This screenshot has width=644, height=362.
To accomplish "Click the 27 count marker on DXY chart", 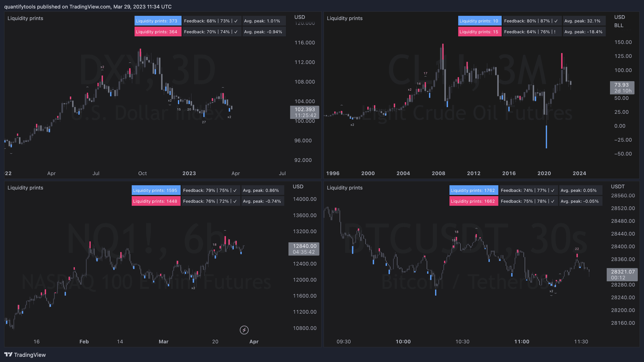I will (x=204, y=122).
